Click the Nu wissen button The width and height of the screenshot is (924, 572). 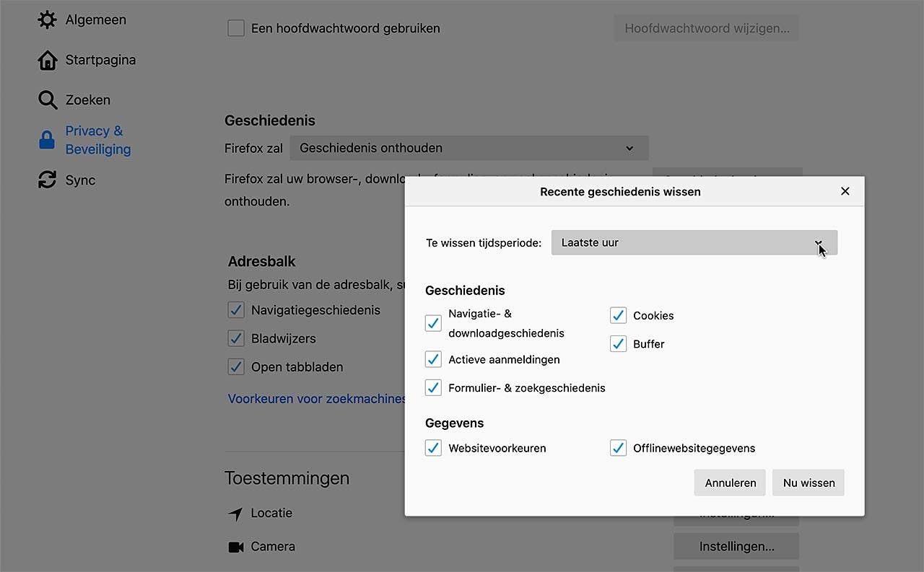[808, 483]
